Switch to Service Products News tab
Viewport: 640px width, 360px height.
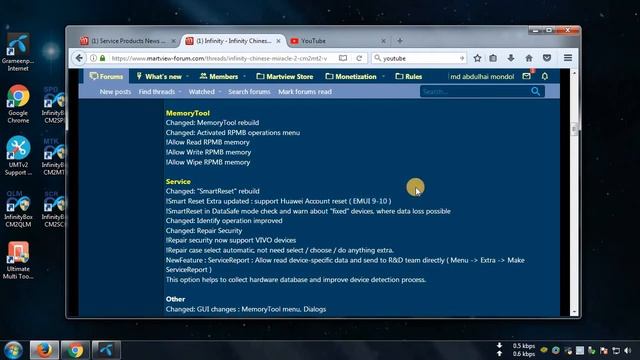point(128,41)
